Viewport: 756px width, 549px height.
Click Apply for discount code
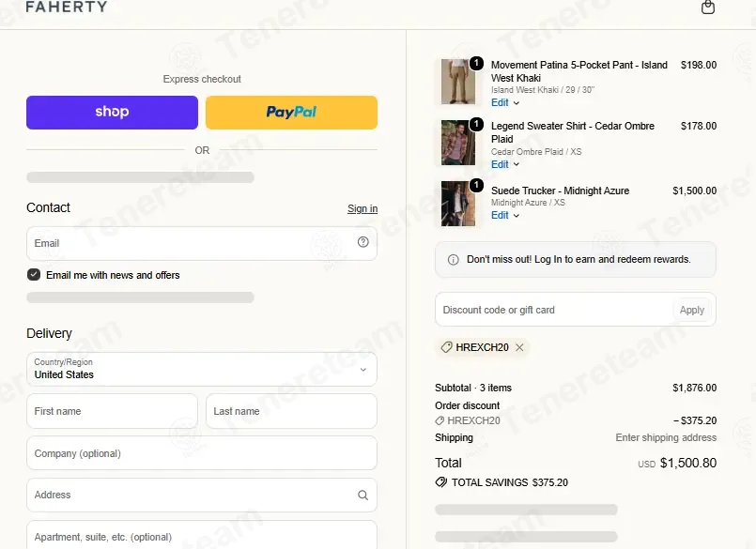pos(692,310)
